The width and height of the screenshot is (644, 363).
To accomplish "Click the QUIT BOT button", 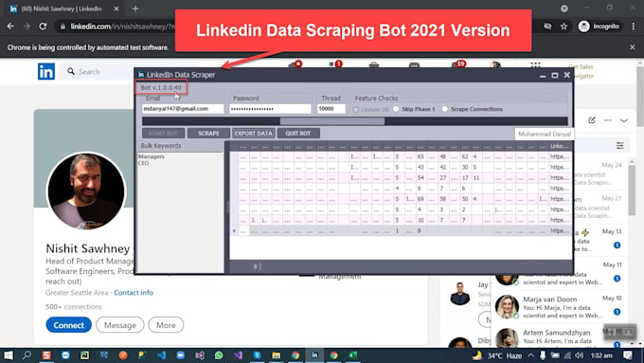I will (298, 134).
